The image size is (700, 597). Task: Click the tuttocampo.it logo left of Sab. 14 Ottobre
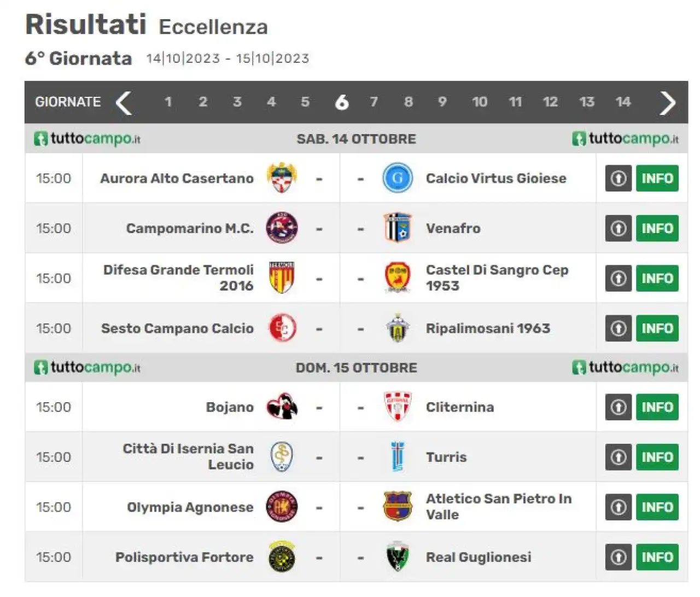(87, 139)
